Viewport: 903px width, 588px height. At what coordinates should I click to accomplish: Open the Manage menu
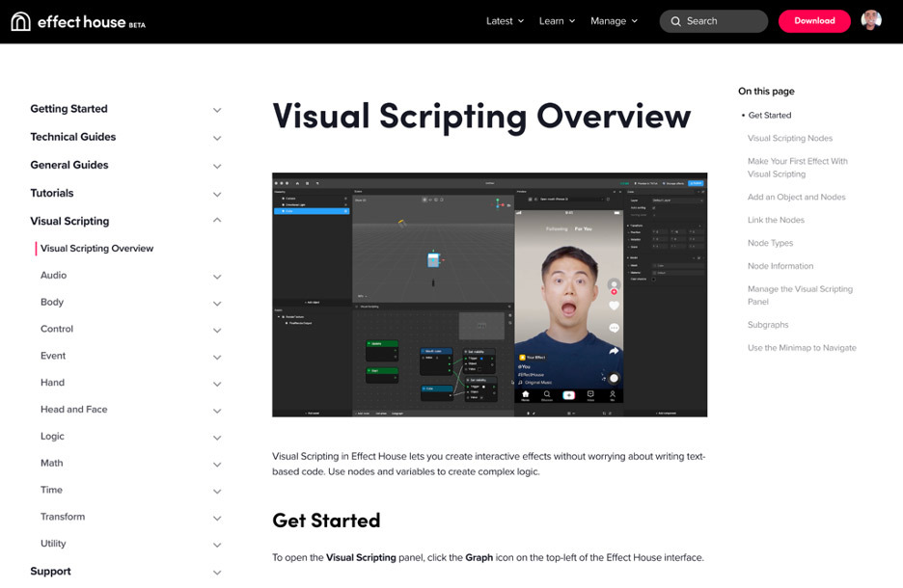614,21
